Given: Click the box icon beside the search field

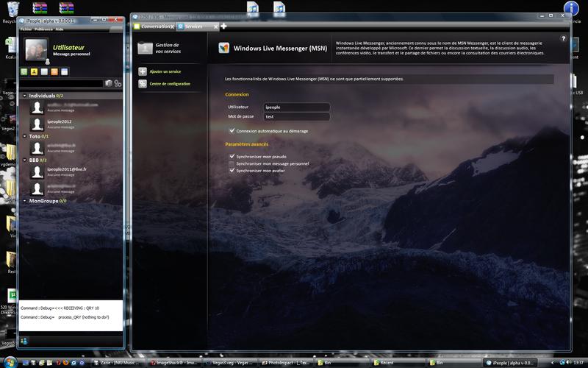Looking at the screenshot, I should pyautogui.click(x=109, y=83).
